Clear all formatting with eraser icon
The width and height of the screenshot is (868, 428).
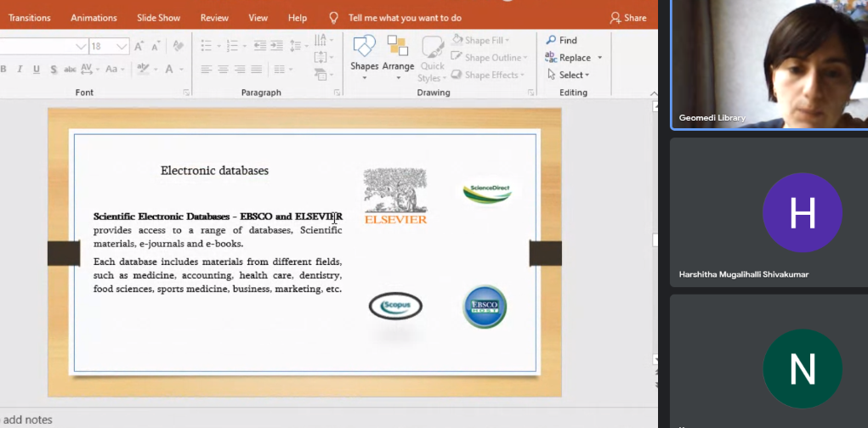[x=178, y=46]
